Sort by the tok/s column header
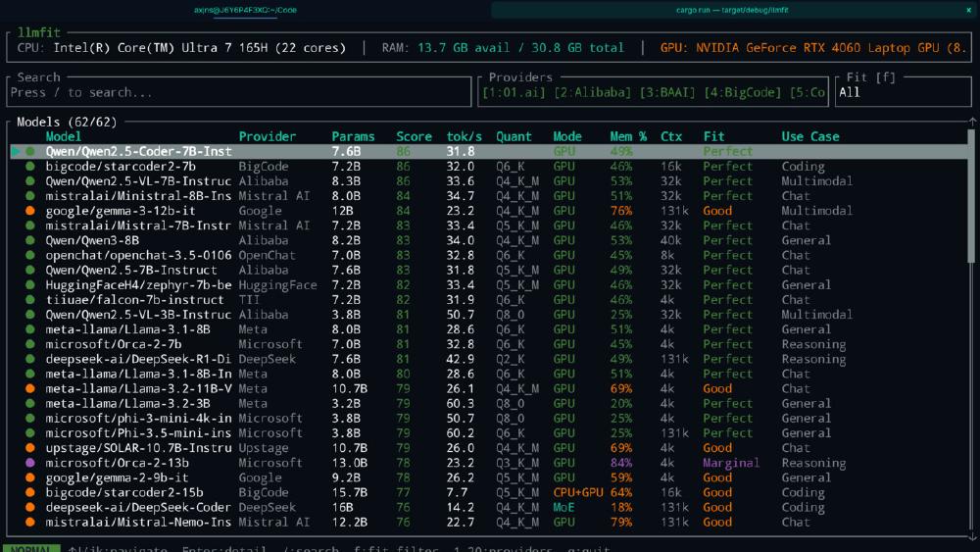 [463, 136]
